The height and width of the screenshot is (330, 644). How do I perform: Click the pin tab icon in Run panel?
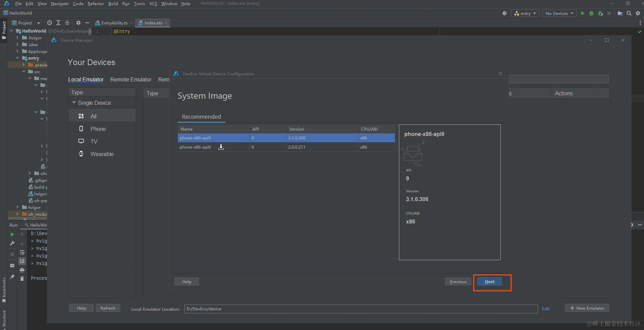click(x=12, y=277)
